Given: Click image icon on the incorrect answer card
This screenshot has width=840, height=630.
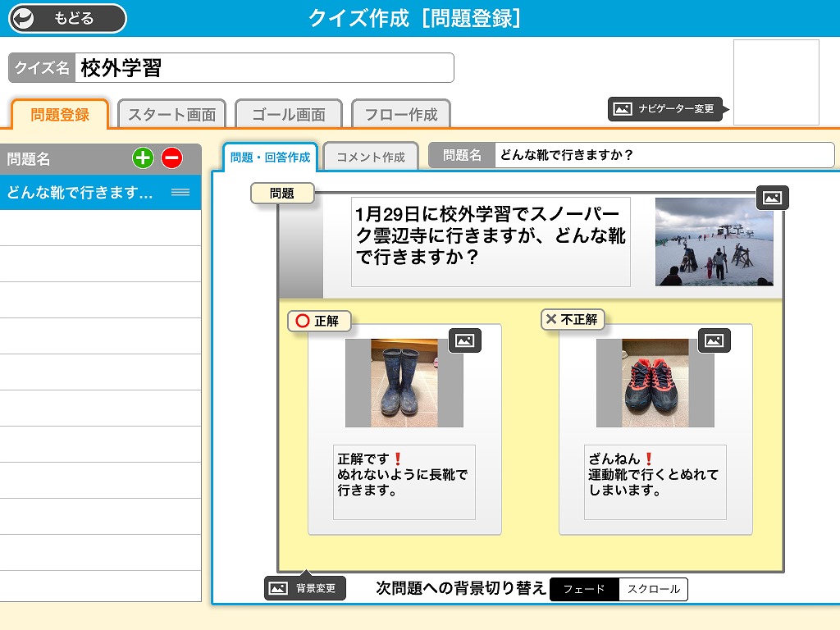Looking at the screenshot, I should pyautogui.click(x=714, y=340).
